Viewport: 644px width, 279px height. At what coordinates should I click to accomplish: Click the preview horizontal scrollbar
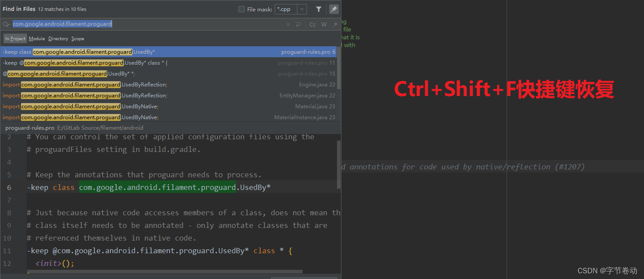point(165,272)
